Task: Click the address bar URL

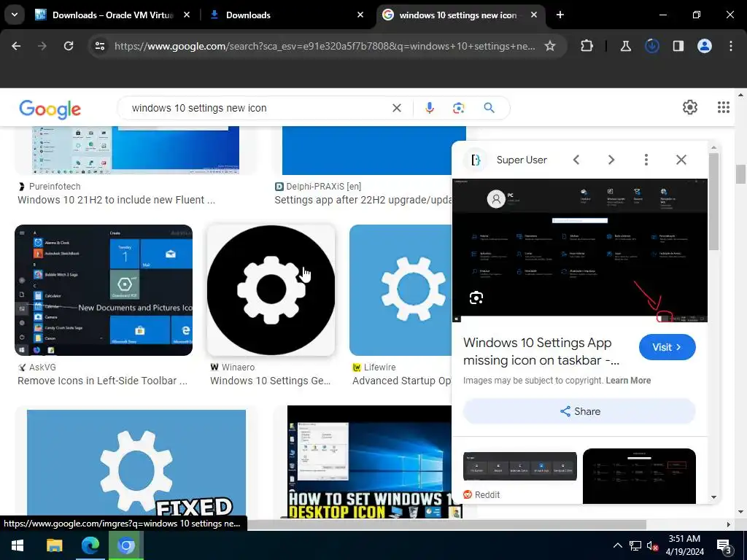Action: click(x=325, y=46)
